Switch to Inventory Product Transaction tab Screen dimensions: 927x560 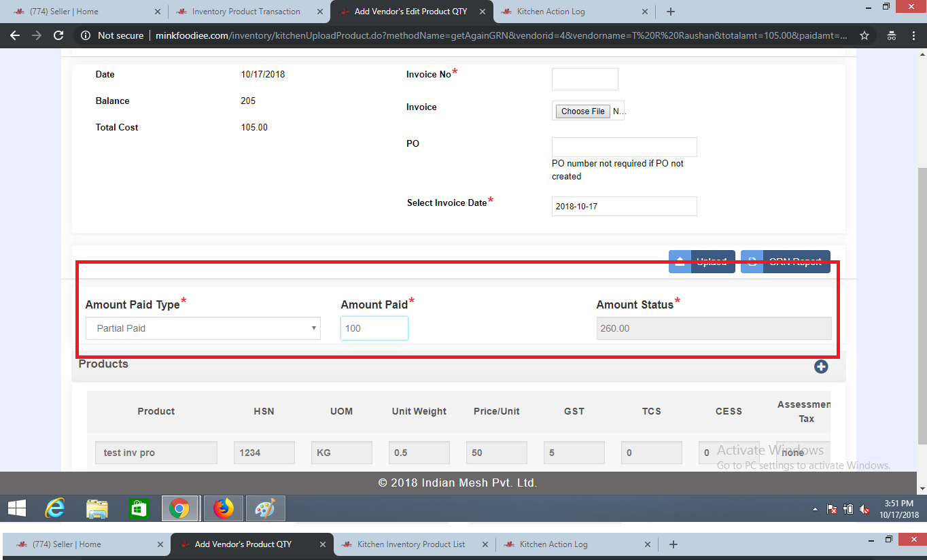248,12
